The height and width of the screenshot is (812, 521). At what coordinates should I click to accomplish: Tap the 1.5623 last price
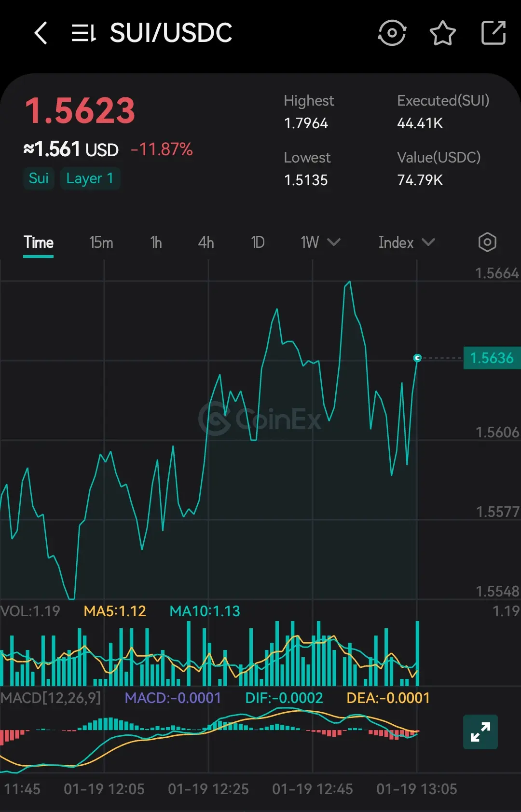click(80, 110)
